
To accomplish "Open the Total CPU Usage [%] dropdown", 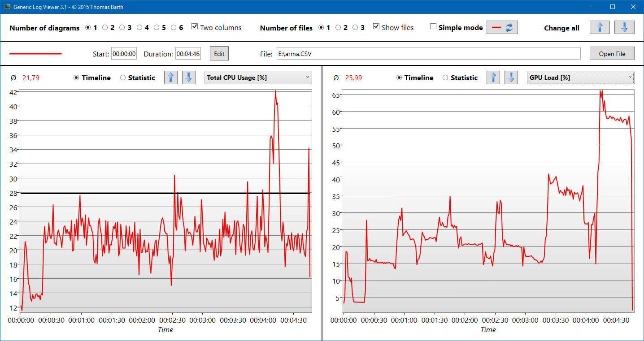I will point(258,78).
